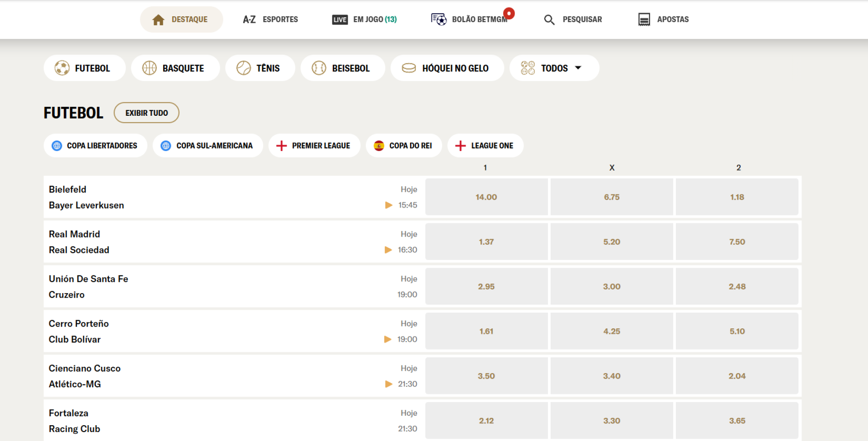Pick Bayer Leverkusen win odds 1.18
The width and height of the screenshot is (868, 441).
pyautogui.click(x=736, y=197)
